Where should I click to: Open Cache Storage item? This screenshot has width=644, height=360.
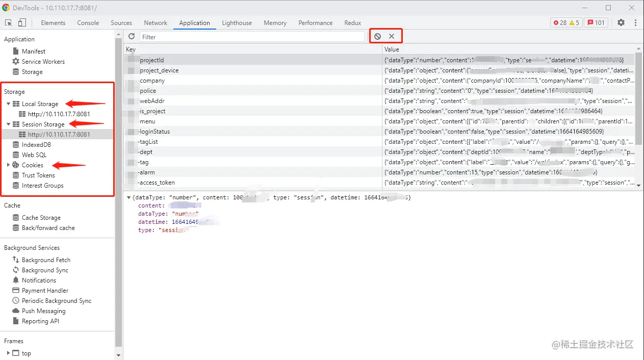(x=41, y=218)
